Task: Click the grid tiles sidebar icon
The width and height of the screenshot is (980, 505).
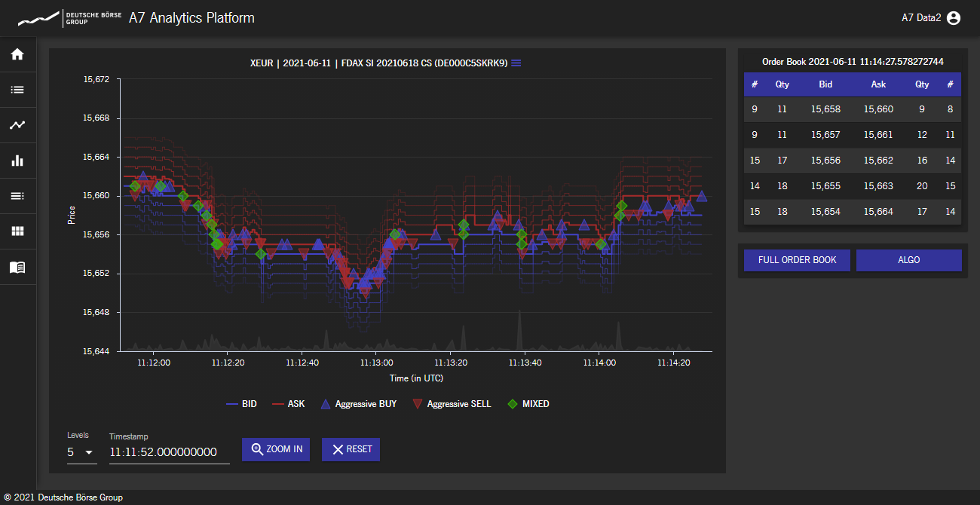Action: click(x=17, y=231)
